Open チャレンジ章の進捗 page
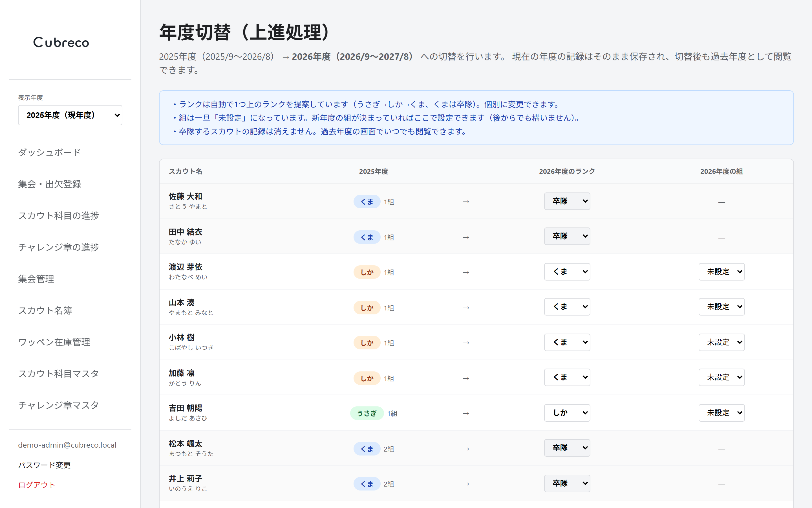This screenshot has width=812, height=508. pyautogui.click(x=58, y=247)
